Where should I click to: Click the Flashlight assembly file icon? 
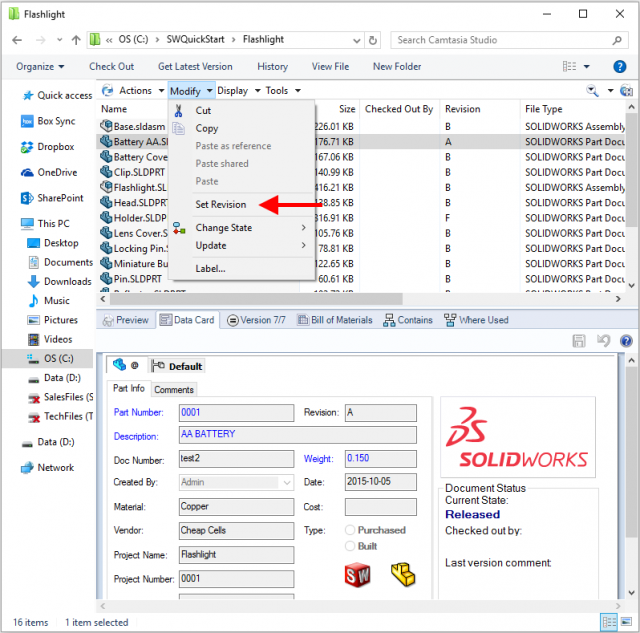(x=106, y=187)
